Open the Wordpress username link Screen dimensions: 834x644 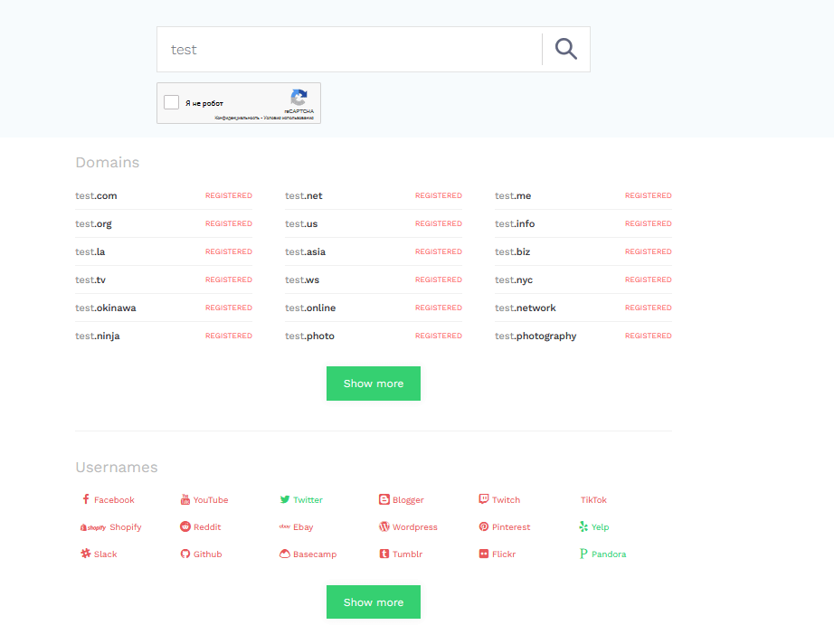click(x=414, y=526)
